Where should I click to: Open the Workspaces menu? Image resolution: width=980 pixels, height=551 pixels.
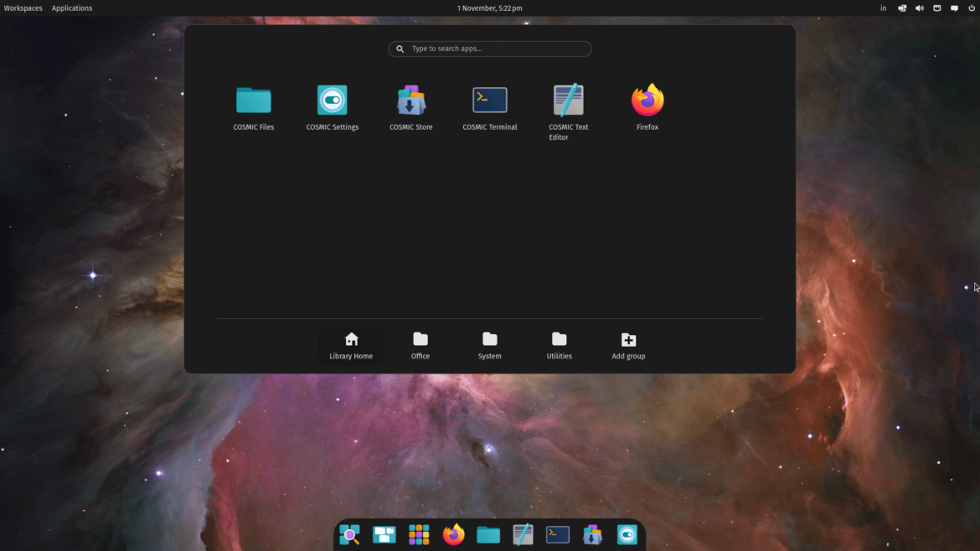click(x=23, y=8)
